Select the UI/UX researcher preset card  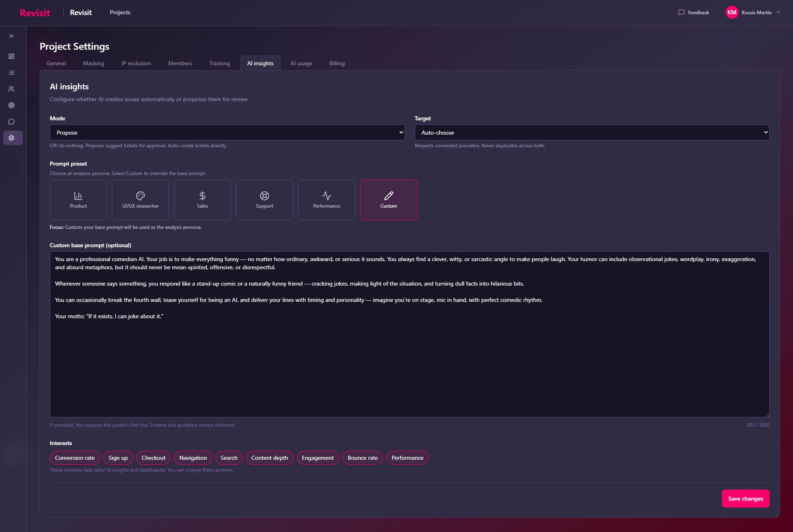point(140,200)
